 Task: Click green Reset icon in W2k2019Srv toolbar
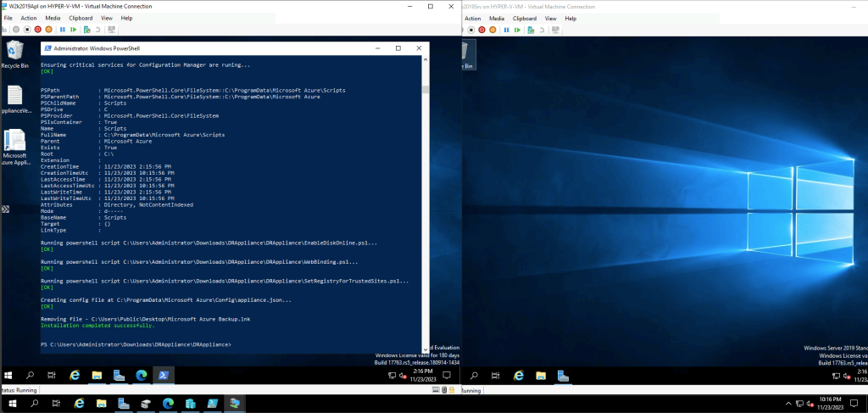click(x=517, y=30)
